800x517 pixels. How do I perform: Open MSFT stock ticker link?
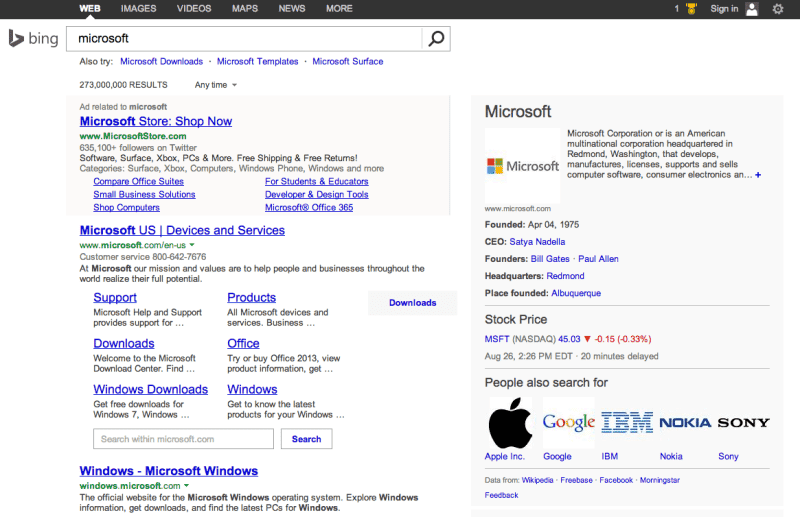pyautogui.click(x=497, y=339)
